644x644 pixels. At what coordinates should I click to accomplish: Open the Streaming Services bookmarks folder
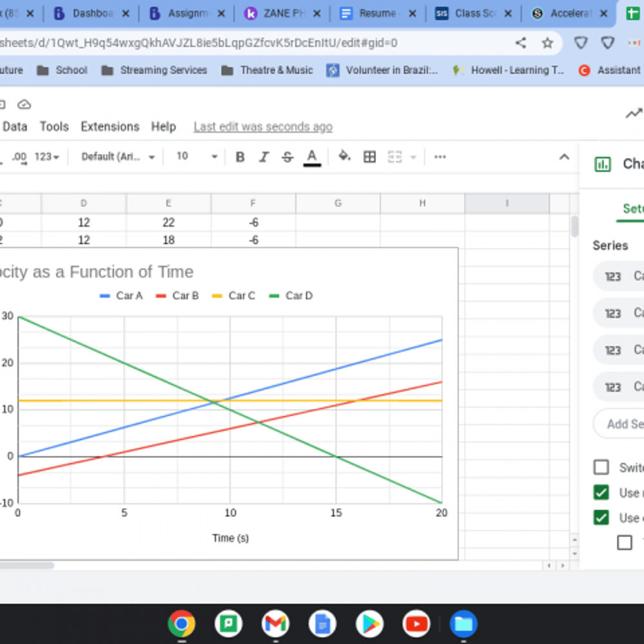pyautogui.click(x=155, y=70)
